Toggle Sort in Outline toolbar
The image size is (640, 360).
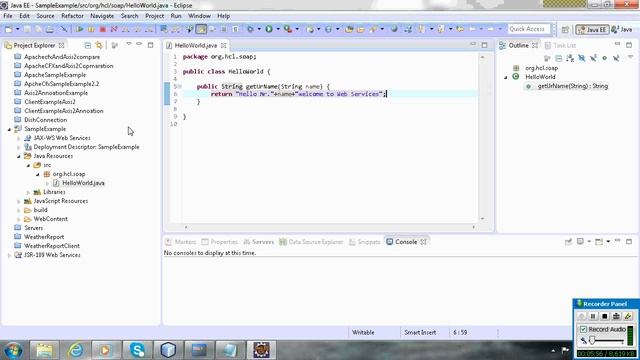570,58
